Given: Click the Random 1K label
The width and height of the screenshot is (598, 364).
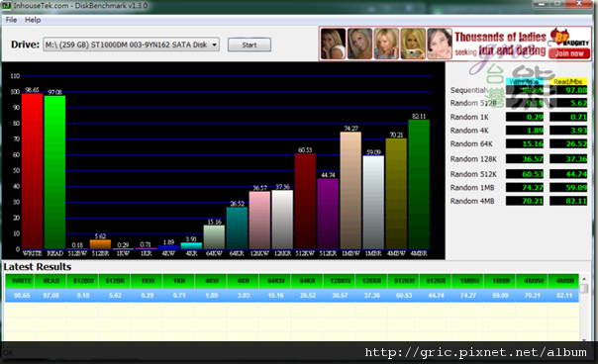Looking at the screenshot, I should [x=469, y=117].
